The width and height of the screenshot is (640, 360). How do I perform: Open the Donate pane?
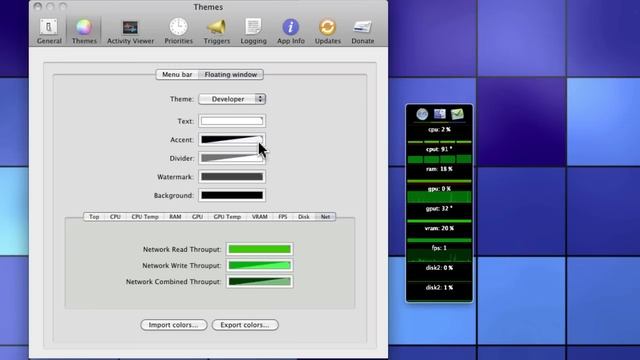[362, 31]
